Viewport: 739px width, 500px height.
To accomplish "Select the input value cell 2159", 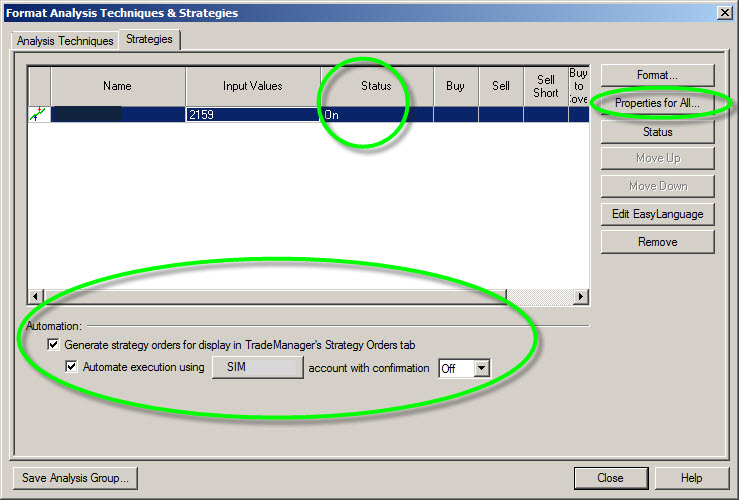I will coord(253,115).
